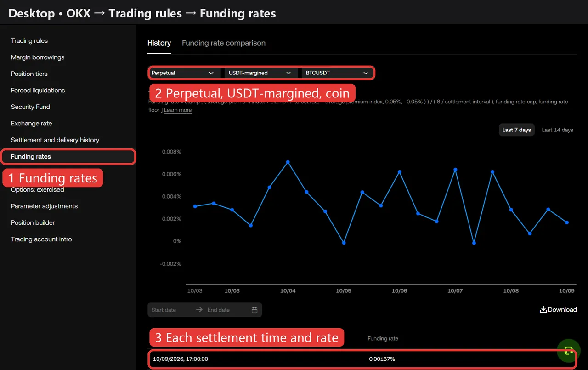Open the Security Fund section
Viewport: 588px width, 370px height.
pyautogui.click(x=31, y=107)
